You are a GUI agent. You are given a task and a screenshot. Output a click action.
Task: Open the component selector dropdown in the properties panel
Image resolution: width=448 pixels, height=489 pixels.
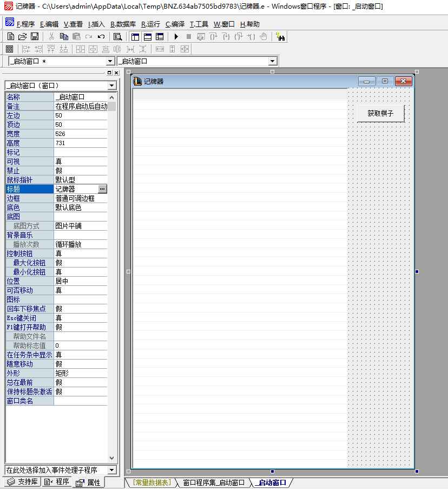[x=111, y=86]
